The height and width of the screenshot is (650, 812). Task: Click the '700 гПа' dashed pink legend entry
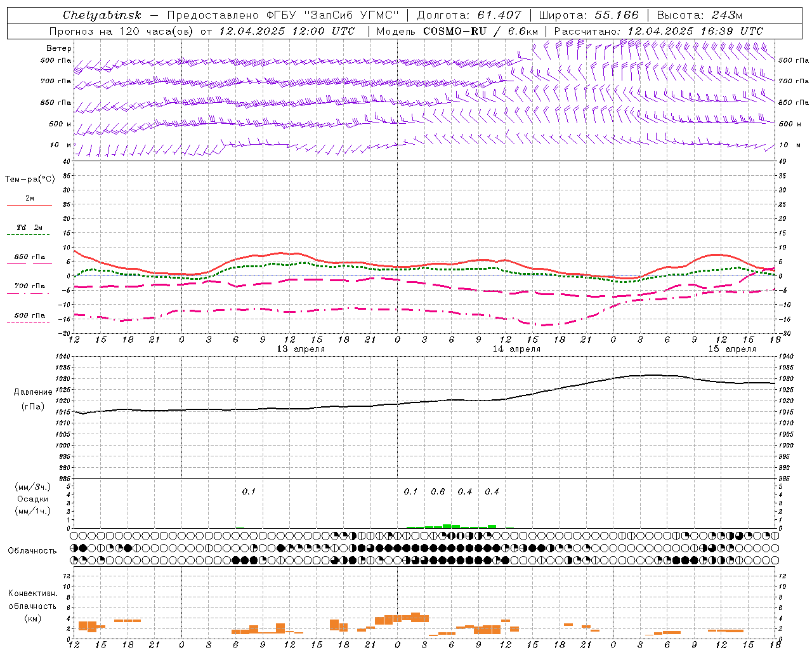tap(29, 286)
